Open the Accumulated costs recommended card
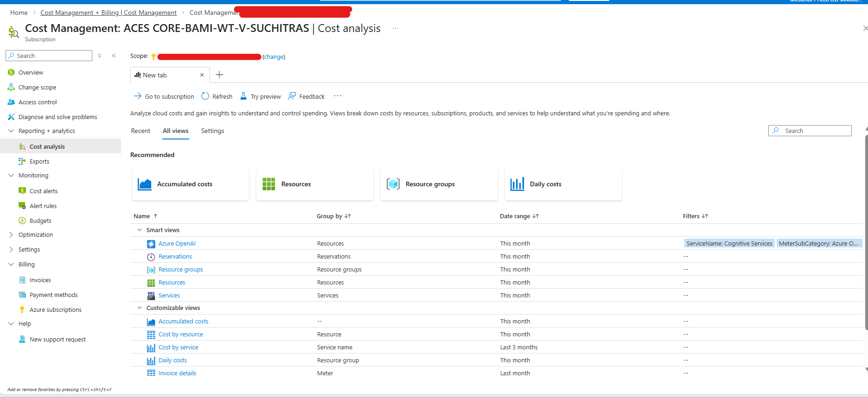The width and height of the screenshot is (868, 398). click(191, 184)
